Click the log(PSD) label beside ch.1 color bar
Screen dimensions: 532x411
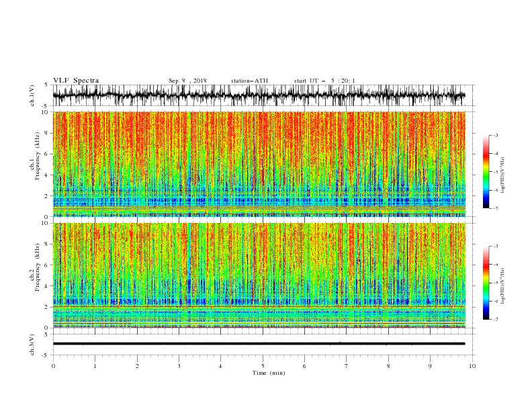click(x=502, y=175)
